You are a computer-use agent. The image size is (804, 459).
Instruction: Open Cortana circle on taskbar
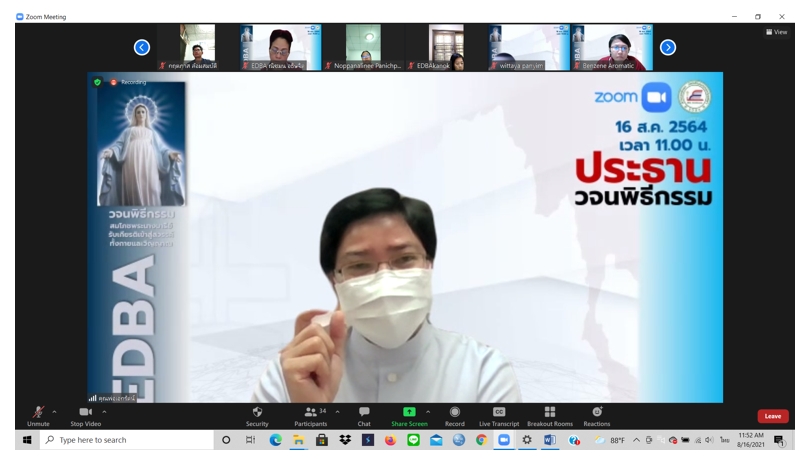[x=226, y=440]
